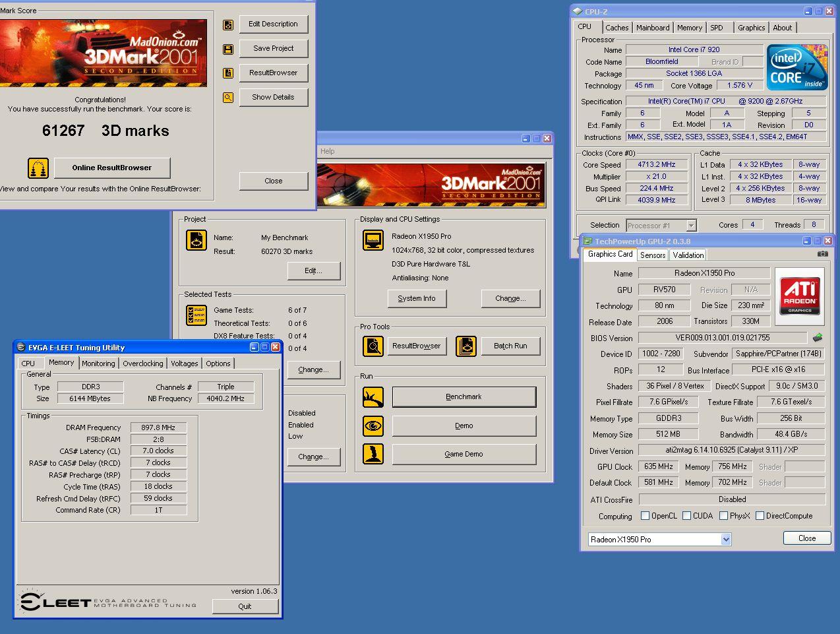Click the Save Project button
Viewport: 840px width, 634px height.
(x=274, y=49)
